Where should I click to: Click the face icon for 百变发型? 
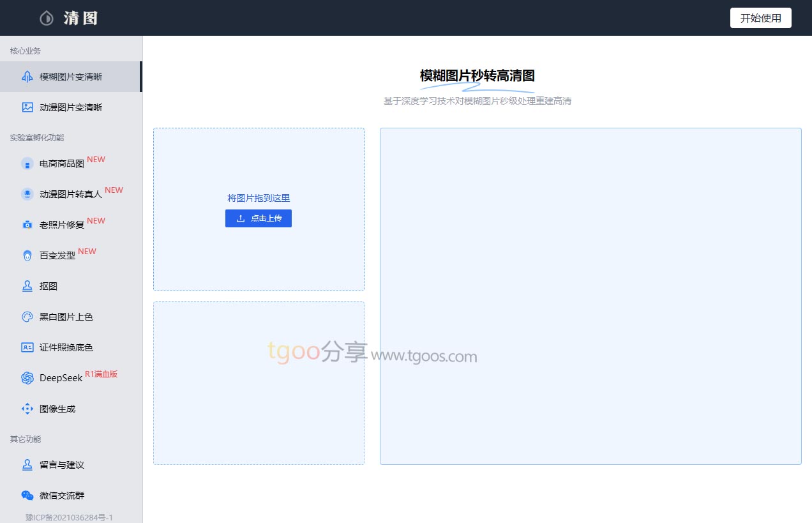click(27, 255)
